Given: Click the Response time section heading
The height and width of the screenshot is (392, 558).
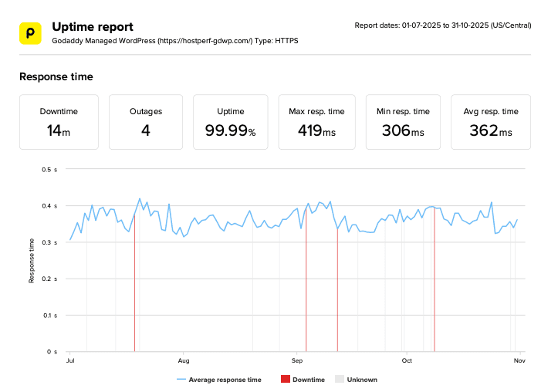Looking at the screenshot, I should point(56,76).
